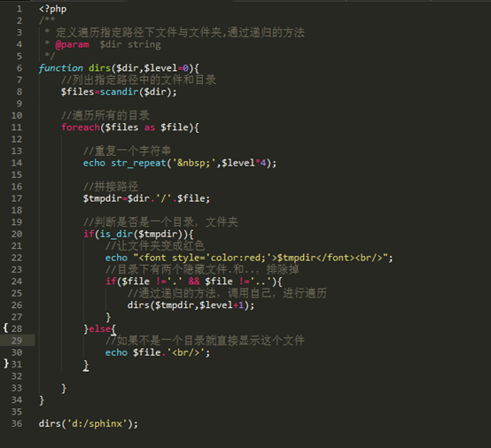Click the 'd:/sphinx' string on line 36
The width and height of the screenshot is (491, 448).
(97, 423)
